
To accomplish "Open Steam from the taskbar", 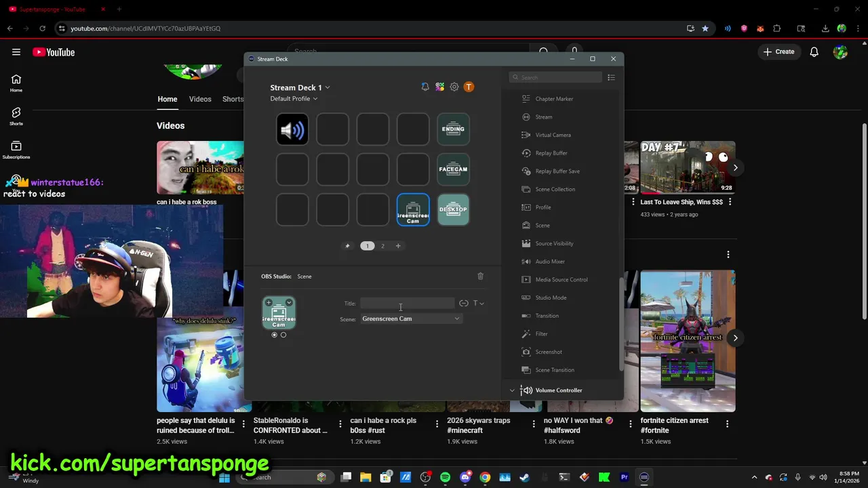I will tap(525, 477).
